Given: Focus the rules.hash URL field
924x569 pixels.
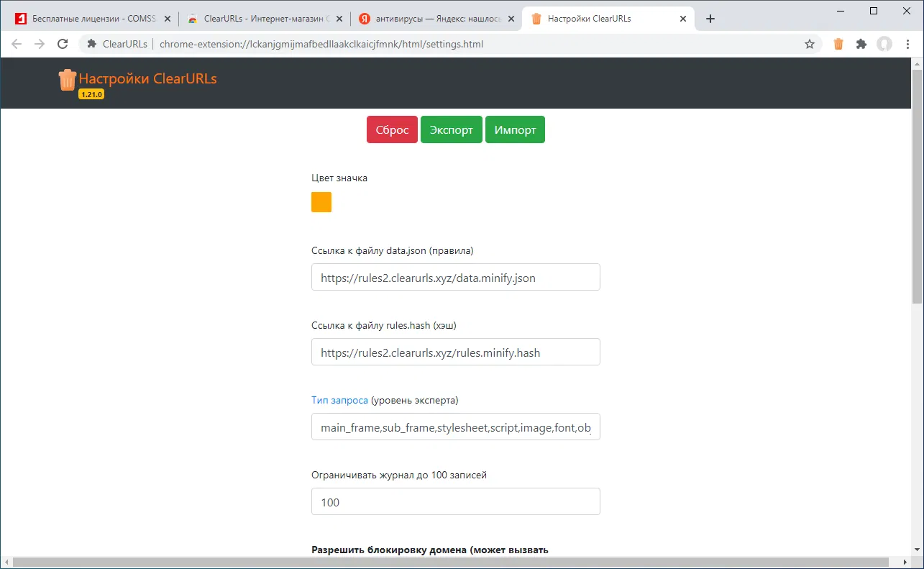Looking at the screenshot, I should (x=456, y=352).
